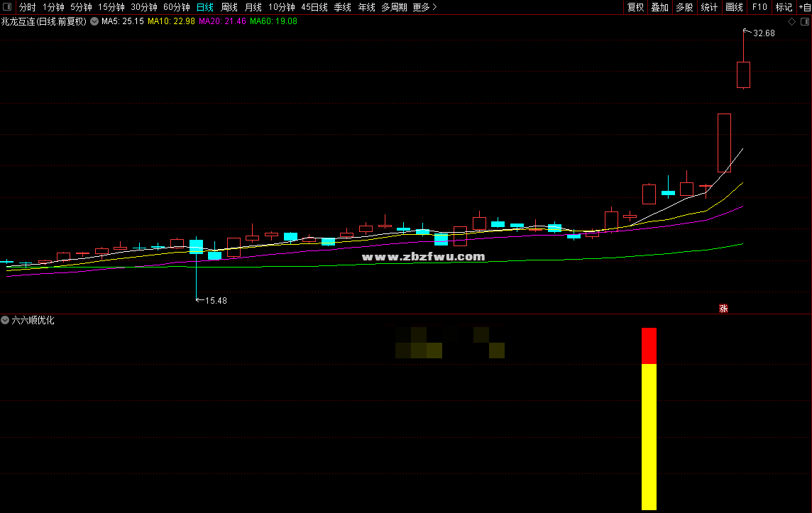Open the F10 company info

coord(759,7)
